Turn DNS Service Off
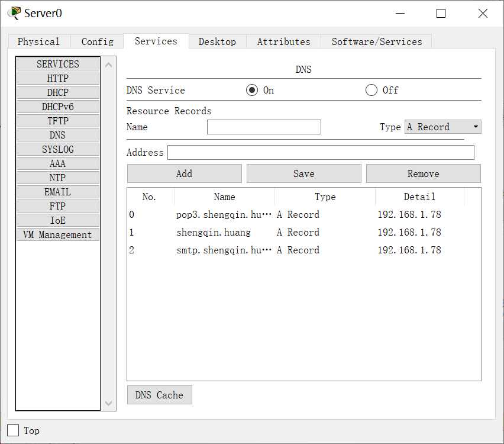The width and height of the screenshot is (504, 444). pyautogui.click(x=371, y=90)
